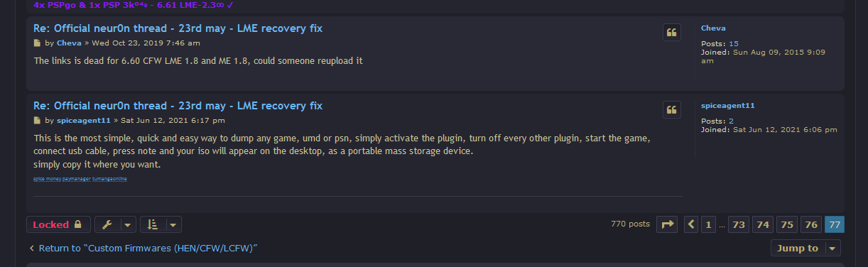Open topic tools wrench icon

pos(107,224)
